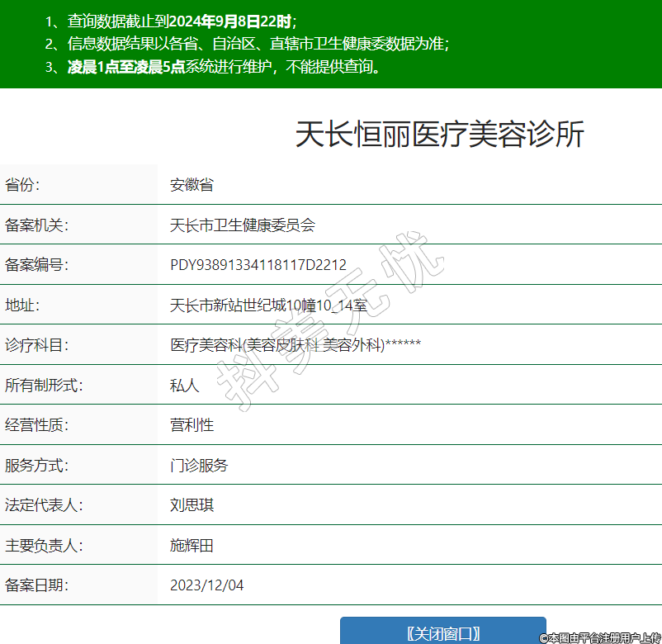Click the record number PDY93891334118117D2212
The width and height of the screenshot is (662, 644).
point(258,265)
